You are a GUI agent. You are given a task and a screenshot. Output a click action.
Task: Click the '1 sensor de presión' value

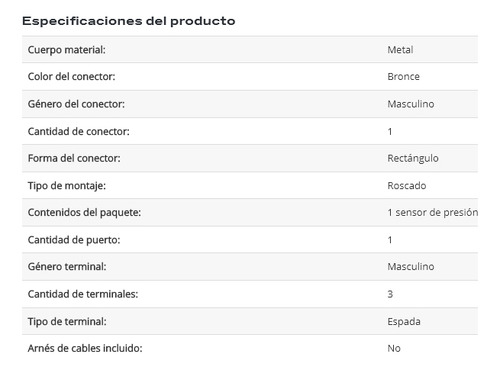point(433,212)
